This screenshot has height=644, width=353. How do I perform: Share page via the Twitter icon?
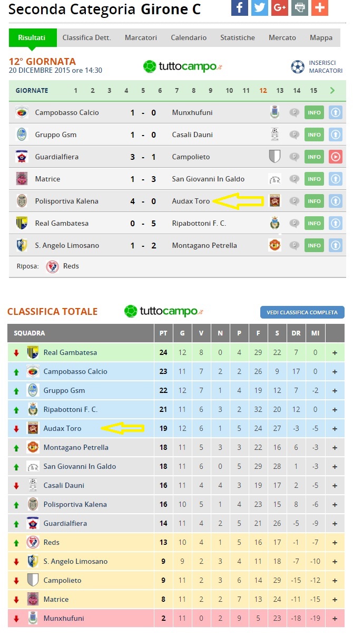pos(259,7)
